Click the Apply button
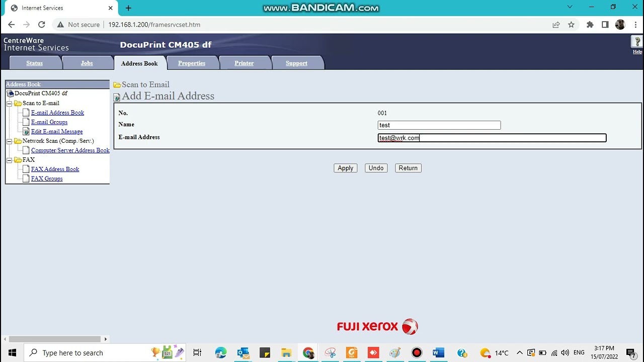This screenshot has width=644, height=362. pyautogui.click(x=345, y=168)
